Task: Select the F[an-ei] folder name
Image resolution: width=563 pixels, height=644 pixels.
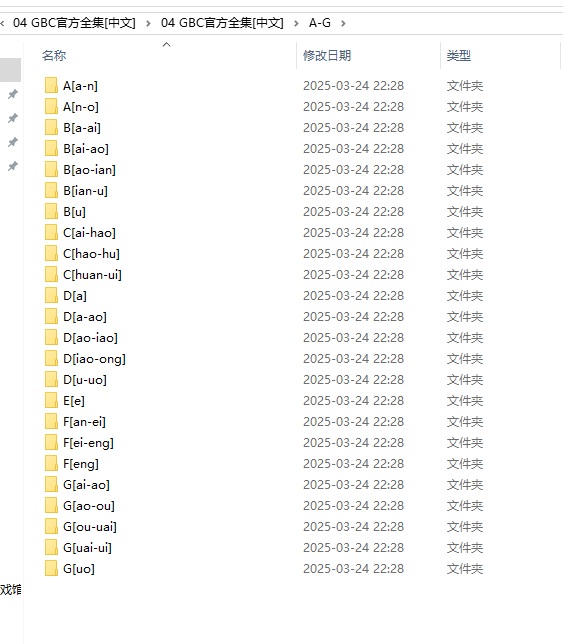Action: click(x=84, y=422)
